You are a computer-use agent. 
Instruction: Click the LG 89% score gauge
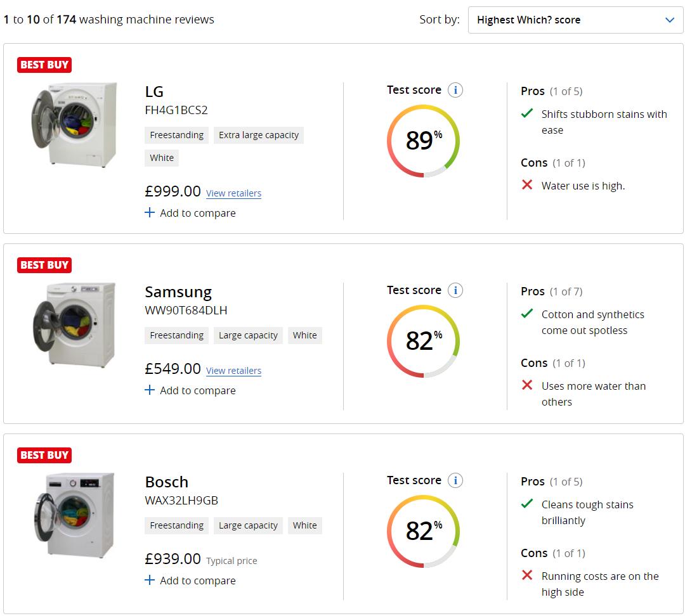coord(423,141)
